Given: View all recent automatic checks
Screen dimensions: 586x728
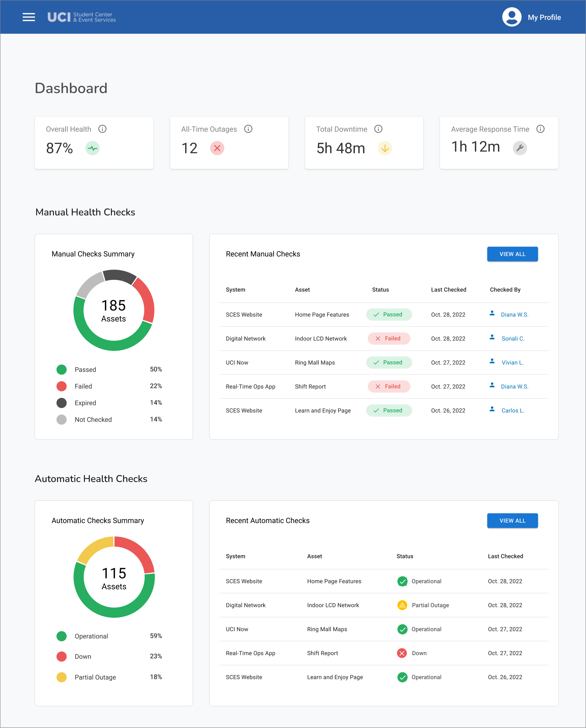Looking at the screenshot, I should 512,520.
